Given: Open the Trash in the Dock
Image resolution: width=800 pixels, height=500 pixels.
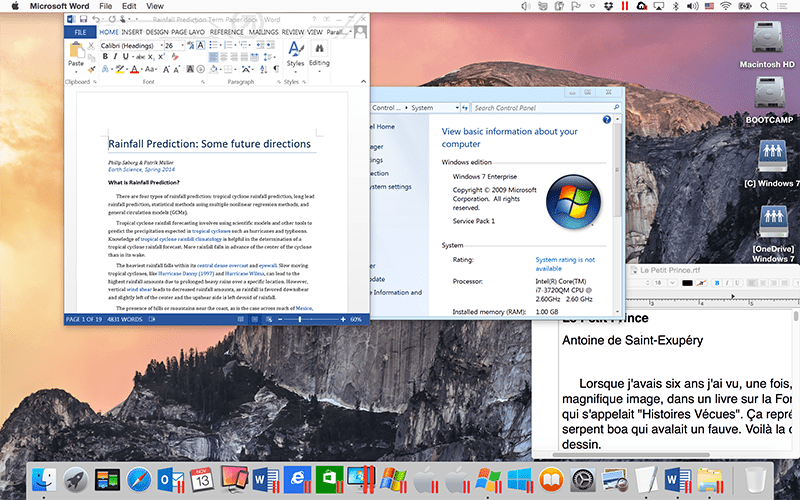Looking at the screenshot, I should pos(756,480).
